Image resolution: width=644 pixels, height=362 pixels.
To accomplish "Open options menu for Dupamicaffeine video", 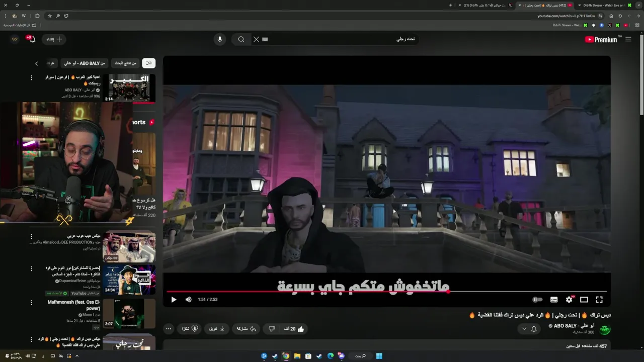I will click(x=31, y=269).
